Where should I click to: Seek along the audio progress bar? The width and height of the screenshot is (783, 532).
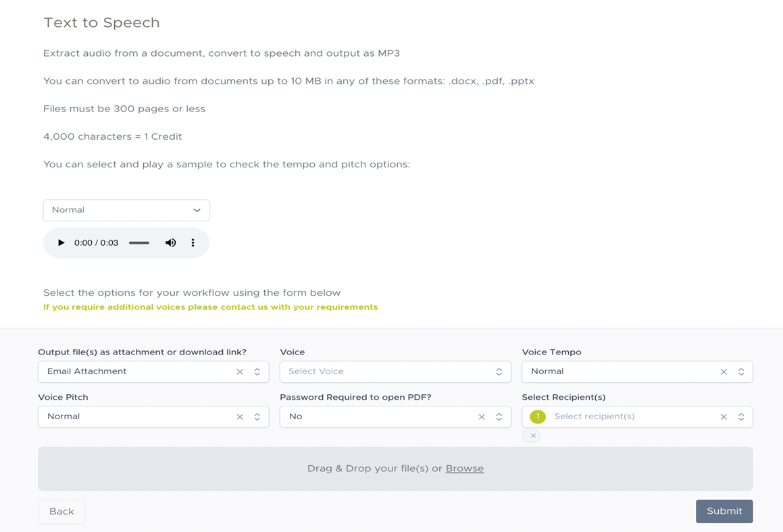pos(139,243)
